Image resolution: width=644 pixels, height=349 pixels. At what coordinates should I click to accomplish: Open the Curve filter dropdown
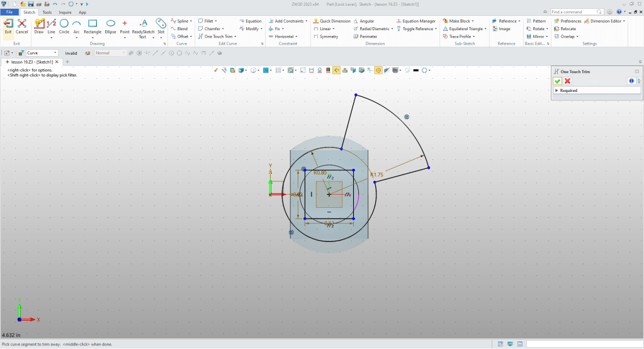pyautogui.click(x=55, y=53)
